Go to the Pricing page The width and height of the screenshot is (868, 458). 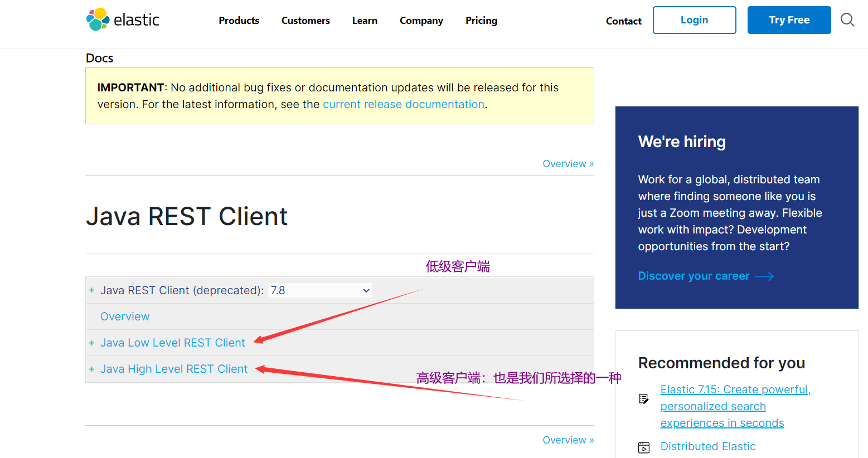coord(482,21)
